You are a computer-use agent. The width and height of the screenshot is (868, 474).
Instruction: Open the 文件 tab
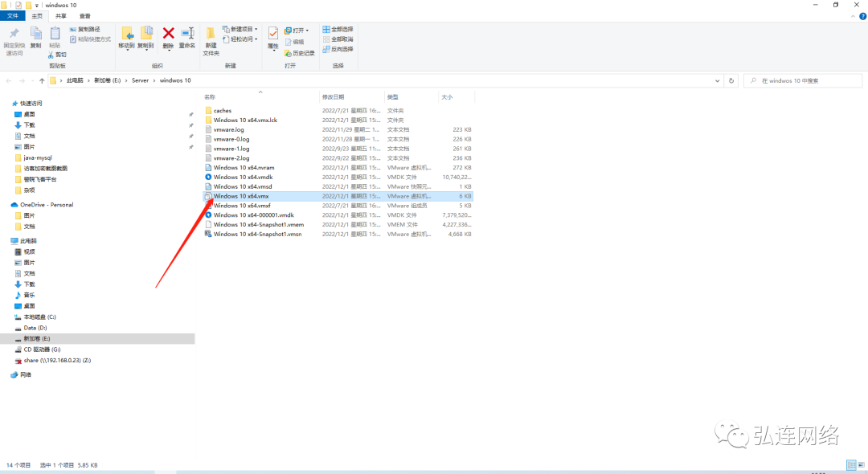tap(12, 16)
